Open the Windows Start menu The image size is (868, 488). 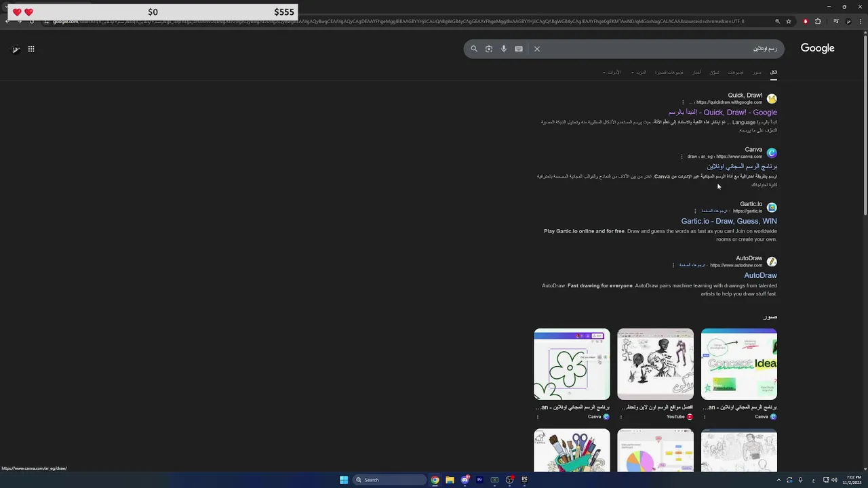pyautogui.click(x=344, y=480)
